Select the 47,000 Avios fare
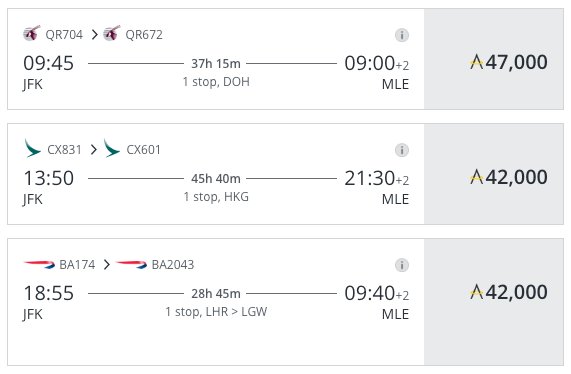The height and width of the screenshot is (374, 571). [x=493, y=59]
